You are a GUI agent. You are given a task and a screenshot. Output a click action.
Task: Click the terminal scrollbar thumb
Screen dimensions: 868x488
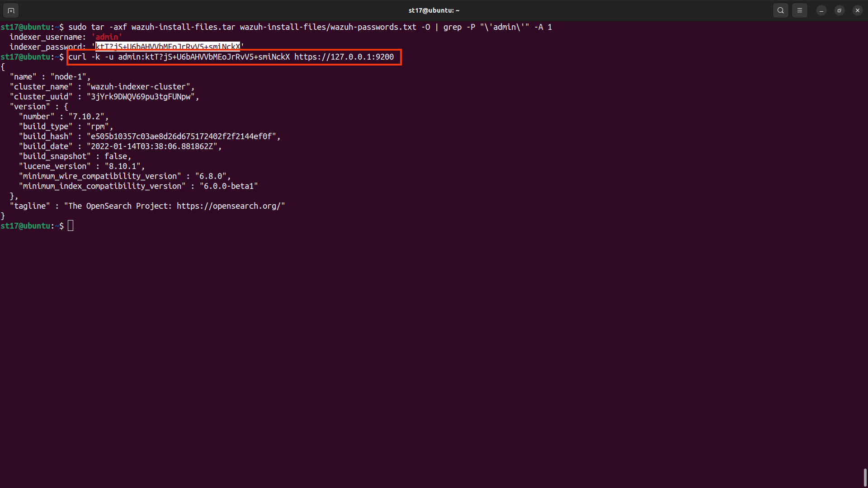click(865, 477)
